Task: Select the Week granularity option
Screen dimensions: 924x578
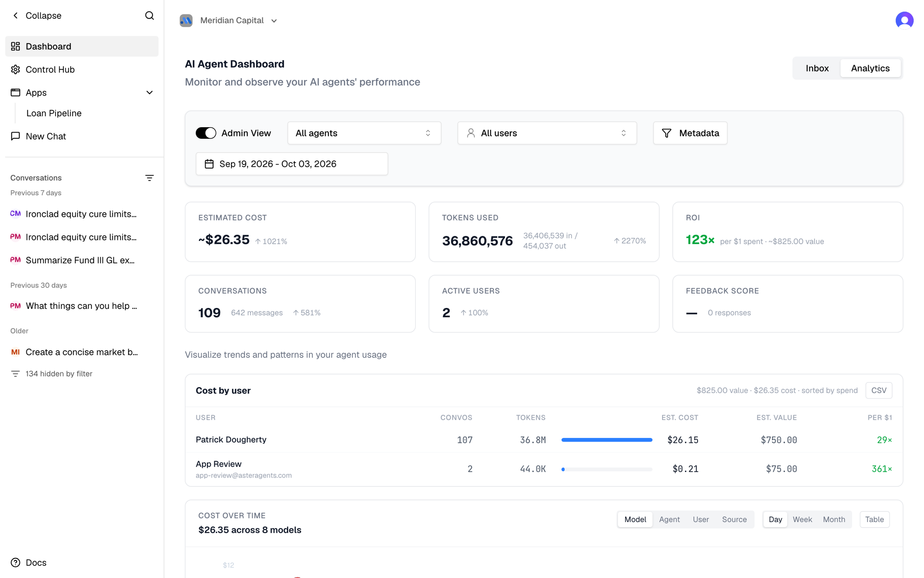Action: pyautogui.click(x=802, y=519)
